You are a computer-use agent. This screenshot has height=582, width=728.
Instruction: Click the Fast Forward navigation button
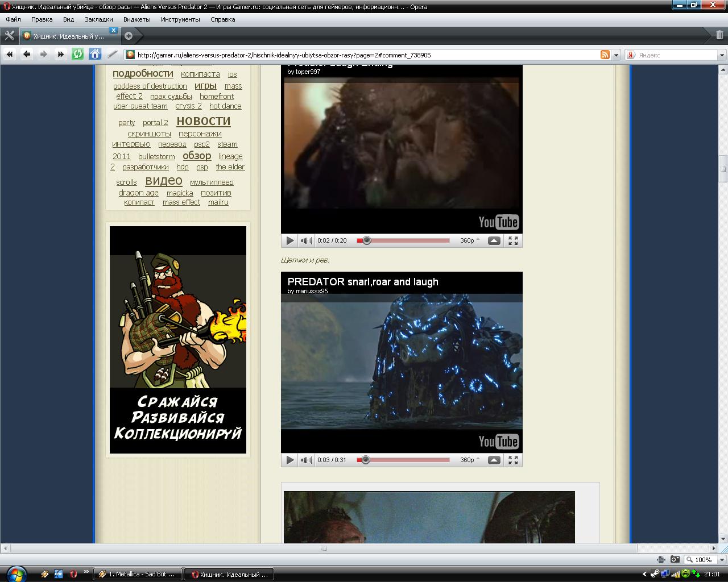(61, 55)
